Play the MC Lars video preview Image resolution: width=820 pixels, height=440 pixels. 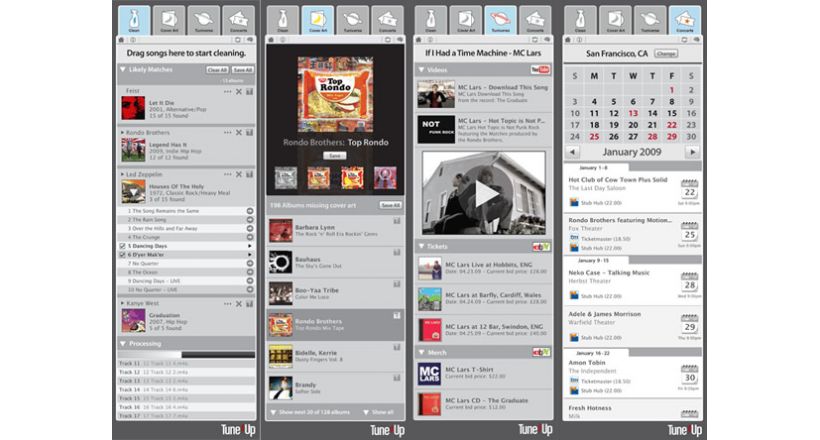[484, 194]
